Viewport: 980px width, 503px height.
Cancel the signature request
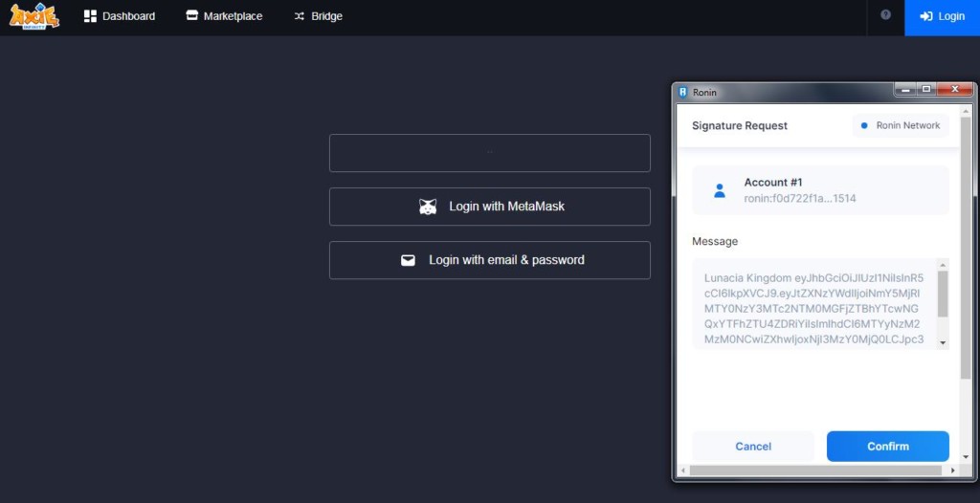pyautogui.click(x=753, y=447)
